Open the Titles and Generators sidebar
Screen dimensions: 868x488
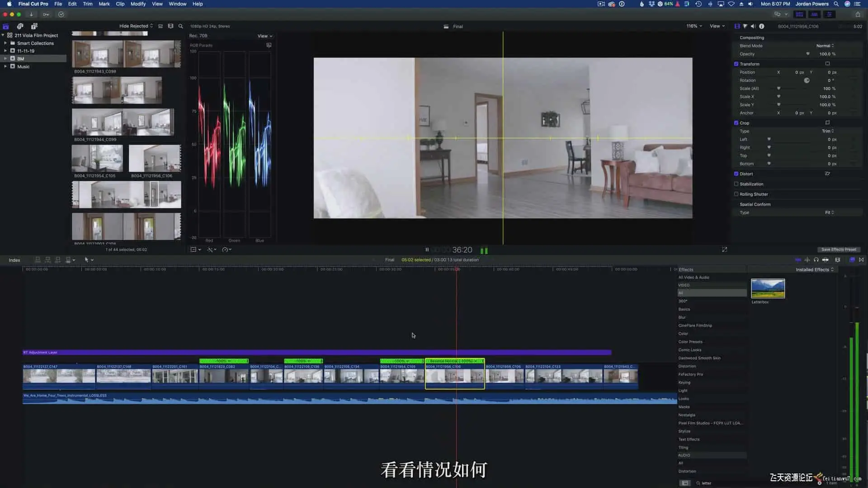click(34, 26)
